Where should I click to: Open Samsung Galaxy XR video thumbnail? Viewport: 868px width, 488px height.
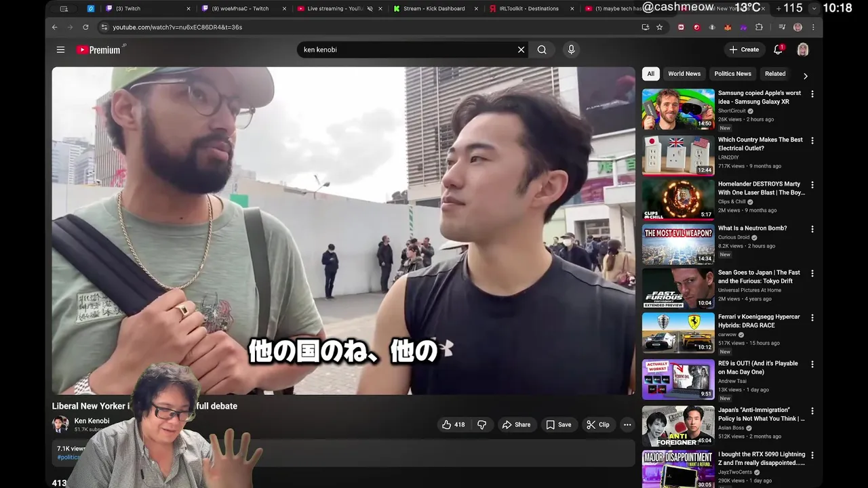678,109
